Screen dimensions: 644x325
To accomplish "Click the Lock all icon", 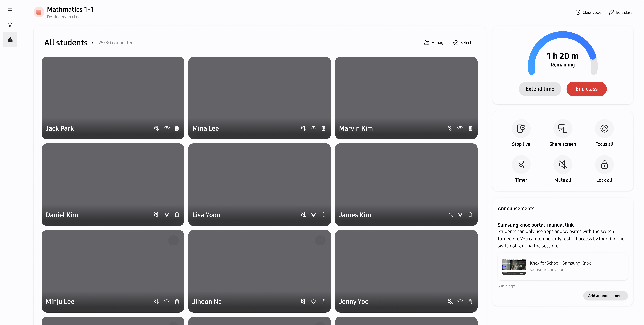I will tap(604, 164).
